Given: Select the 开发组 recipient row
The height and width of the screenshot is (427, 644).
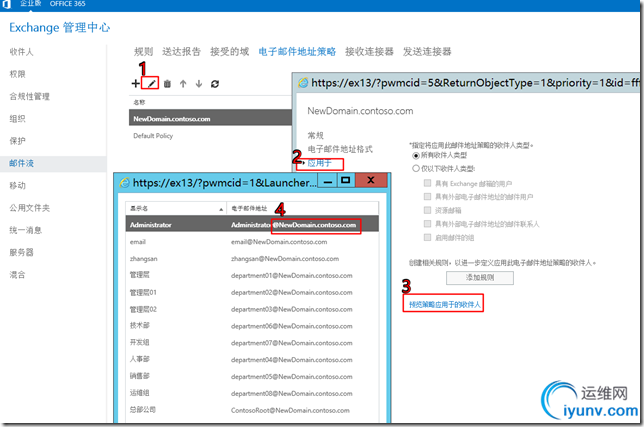Looking at the screenshot, I should (252, 343).
